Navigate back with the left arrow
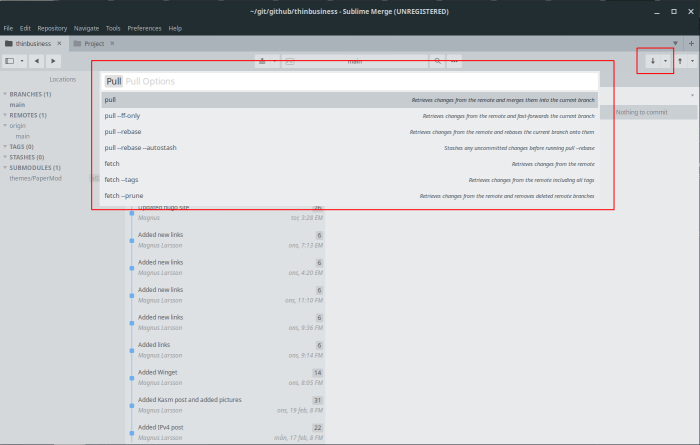700x445 pixels. 37,61
